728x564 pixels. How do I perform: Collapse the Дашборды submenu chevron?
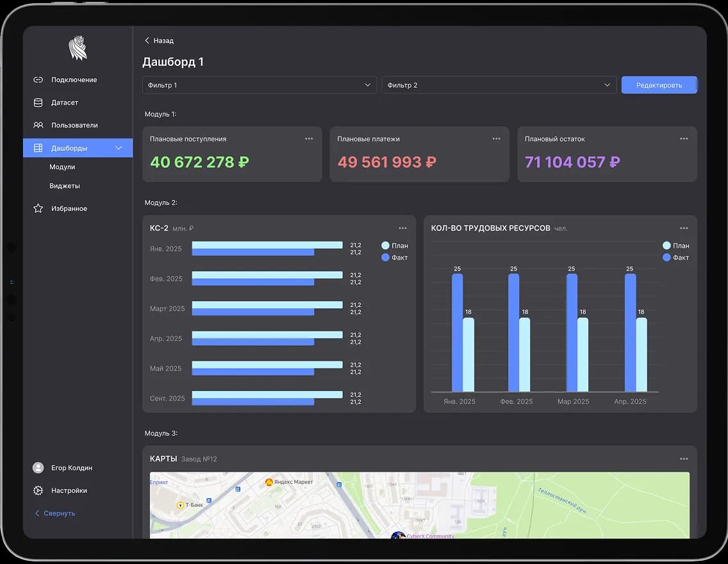click(x=119, y=148)
